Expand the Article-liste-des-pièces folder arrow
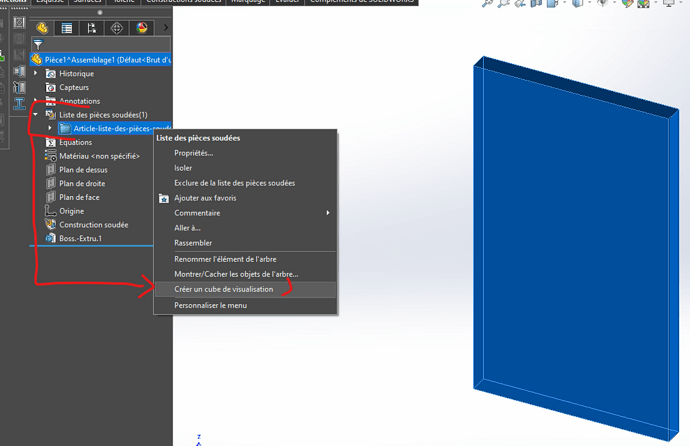The image size is (690, 446). coord(50,128)
